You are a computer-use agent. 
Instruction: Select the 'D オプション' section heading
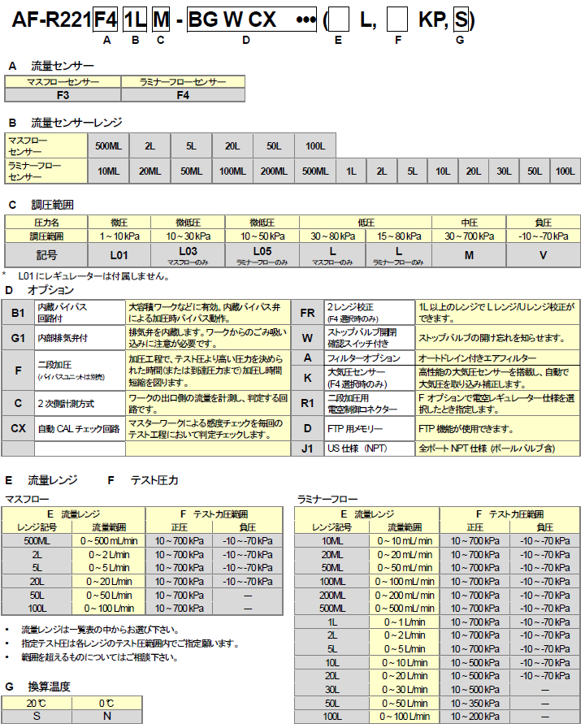[40, 290]
